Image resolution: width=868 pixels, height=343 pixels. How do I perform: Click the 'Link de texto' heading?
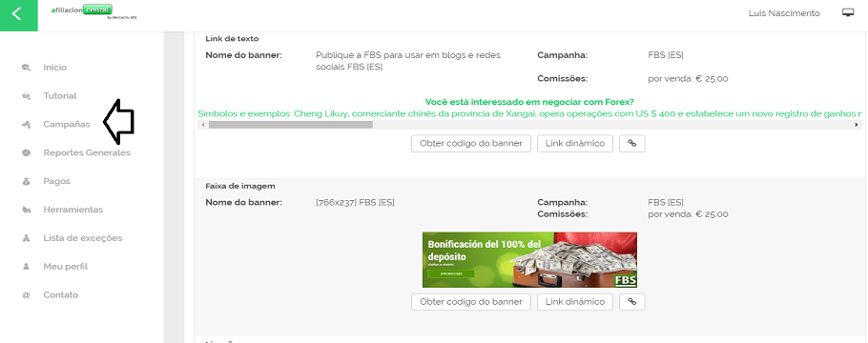pyautogui.click(x=232, y=39)
